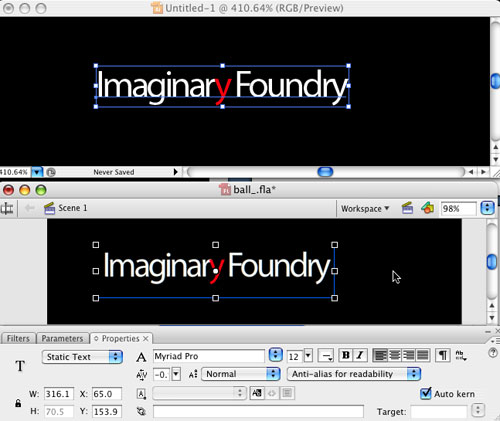
Task: Click the Illustrator status bar round icon
Action: 51,172
